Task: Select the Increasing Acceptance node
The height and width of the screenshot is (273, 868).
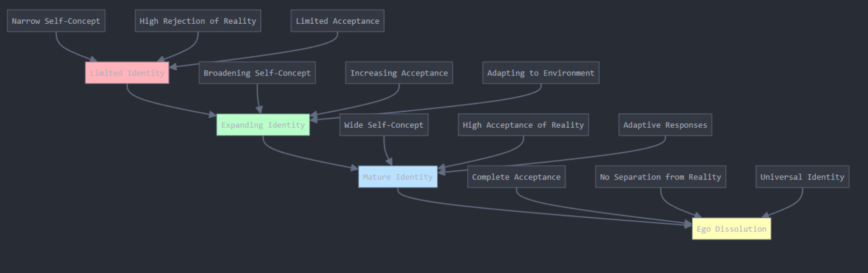Action: click(x=399, y=73)
